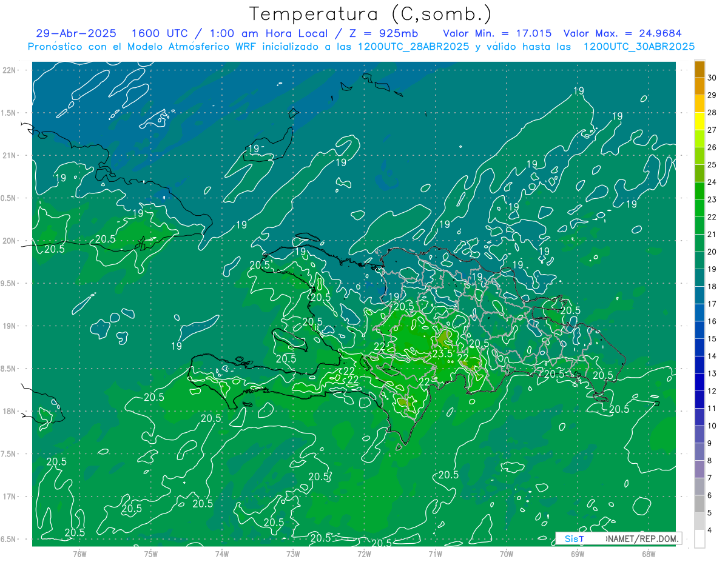Click the '20' value on color scale
This screenshot has width=728, height=562.
pyautogui.click(x=712, y=252)
